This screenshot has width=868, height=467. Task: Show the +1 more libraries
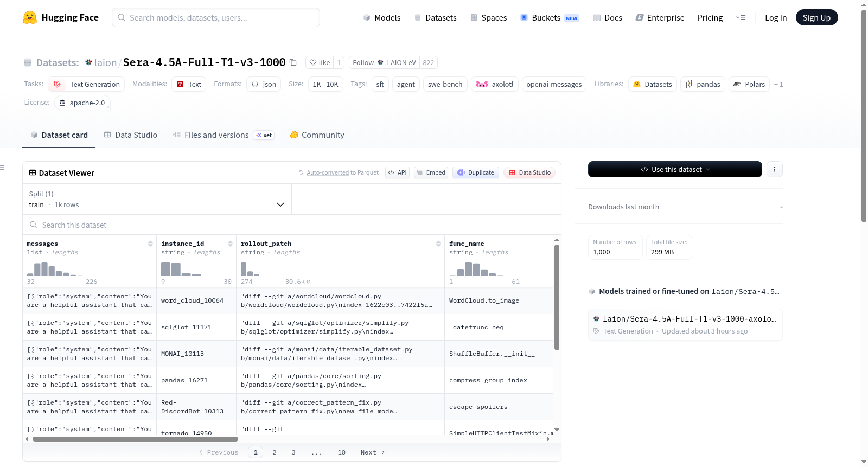click(778, 84)
